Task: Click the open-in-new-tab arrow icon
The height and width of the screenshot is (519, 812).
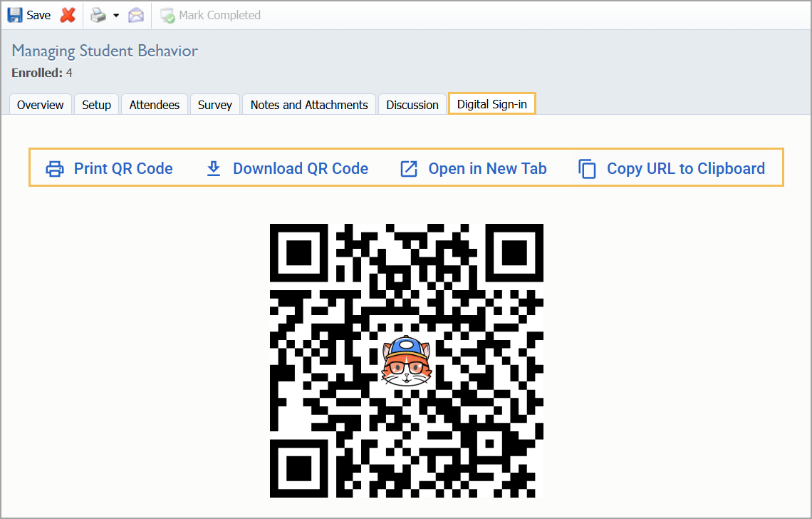Action: [409, 169]
